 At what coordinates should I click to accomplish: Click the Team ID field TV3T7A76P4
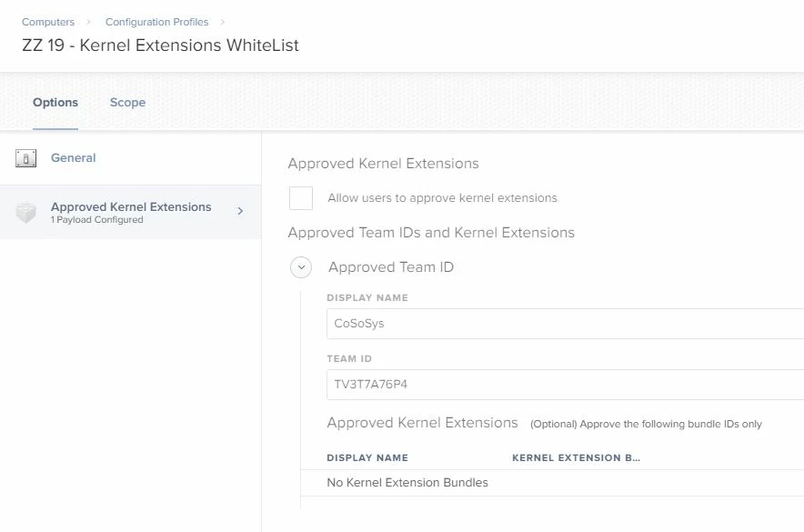565,385
